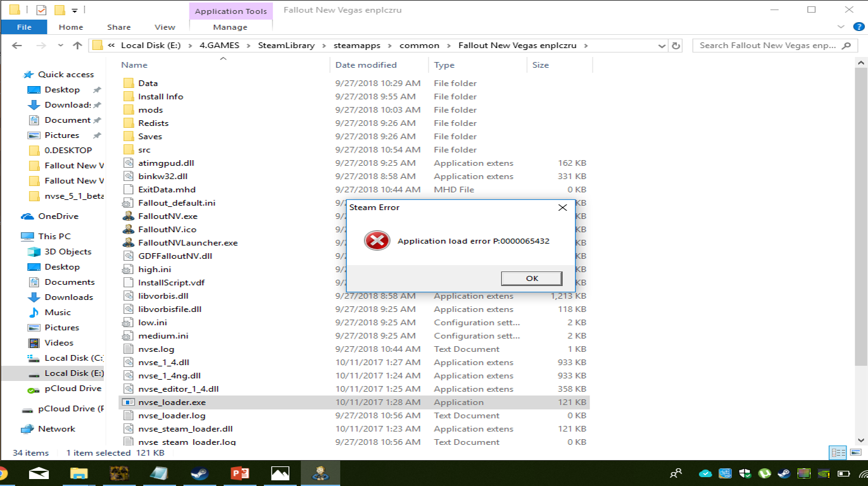Image resolution: width=868 pixels, height=486 pixels.
Task: Focus the Search Fallout New Vegas box
Action: [x=775, y=46]
